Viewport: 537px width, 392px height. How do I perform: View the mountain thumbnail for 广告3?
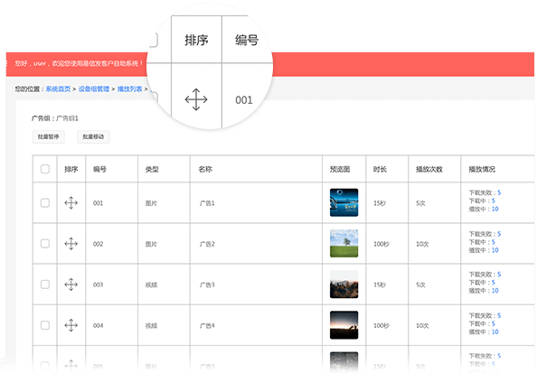click(x=344, y=285)
